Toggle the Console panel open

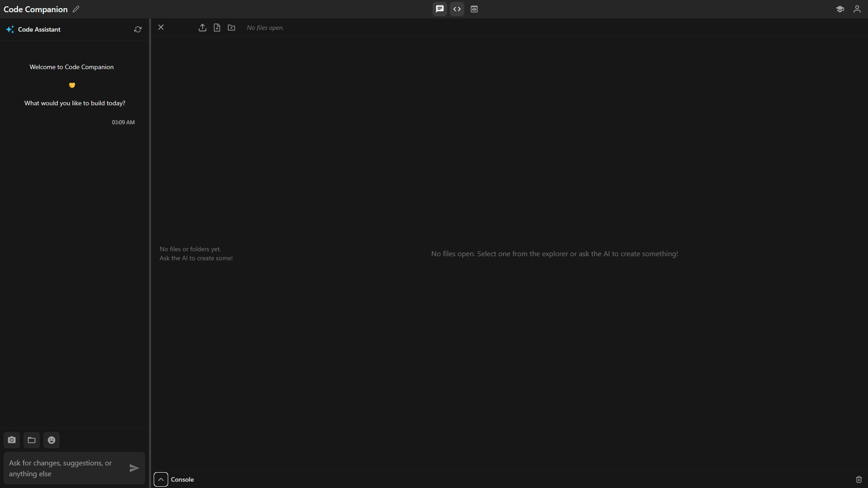[182, 479]
